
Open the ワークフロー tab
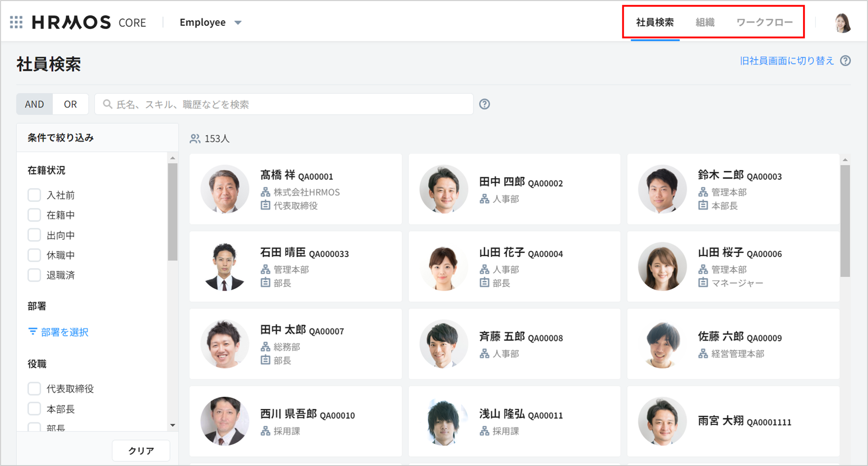click(764, 23)
